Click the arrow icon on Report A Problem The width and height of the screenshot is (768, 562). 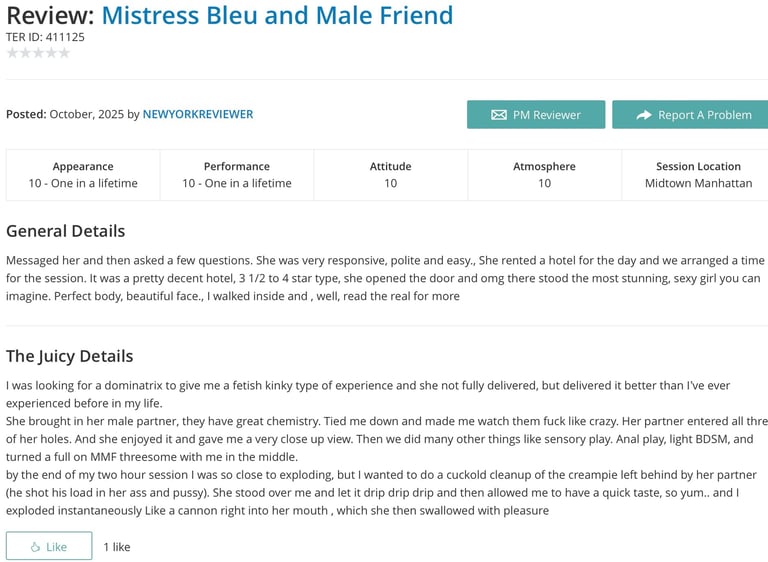tap(644, 115)
